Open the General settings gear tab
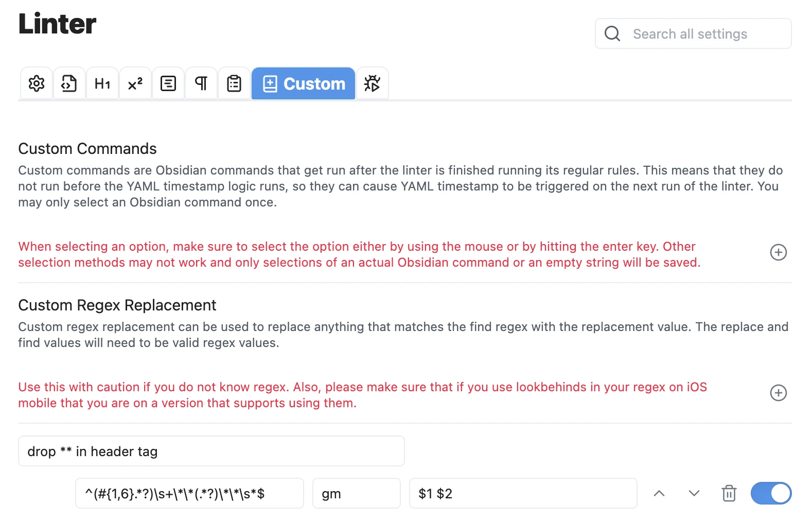812x521 pixels. coord(37,83)
